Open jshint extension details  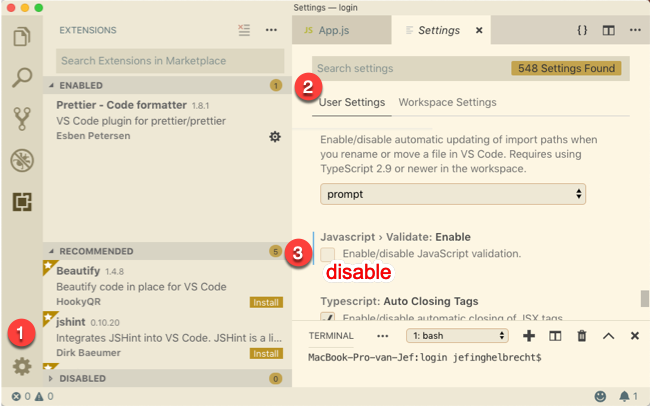pos(167,337)
